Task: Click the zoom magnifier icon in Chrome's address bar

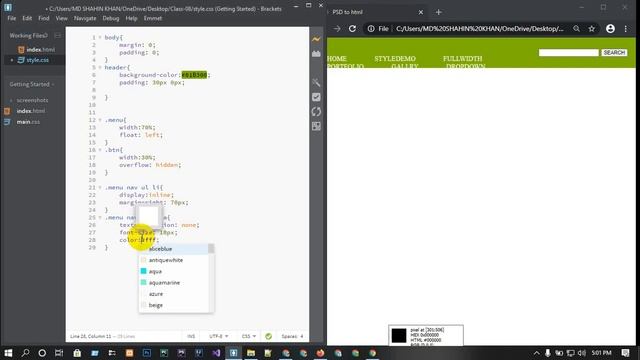Action: pyautogui.click(x=576, y=29)
